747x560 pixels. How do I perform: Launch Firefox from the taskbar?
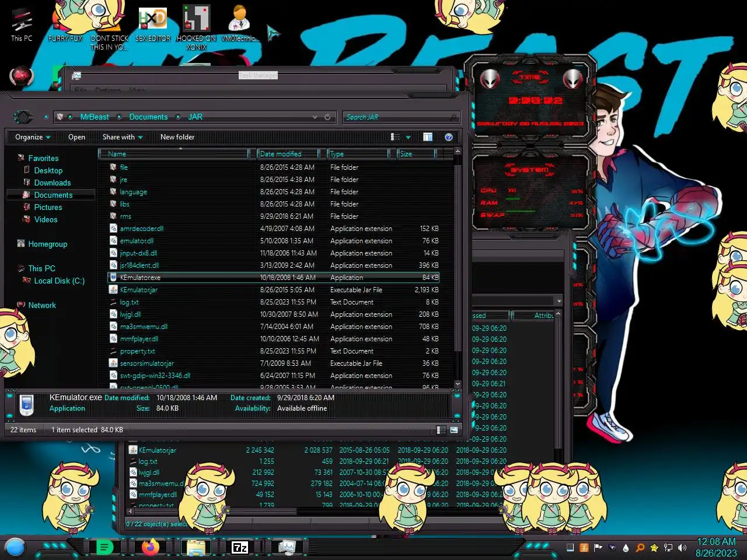coord(151,547)
